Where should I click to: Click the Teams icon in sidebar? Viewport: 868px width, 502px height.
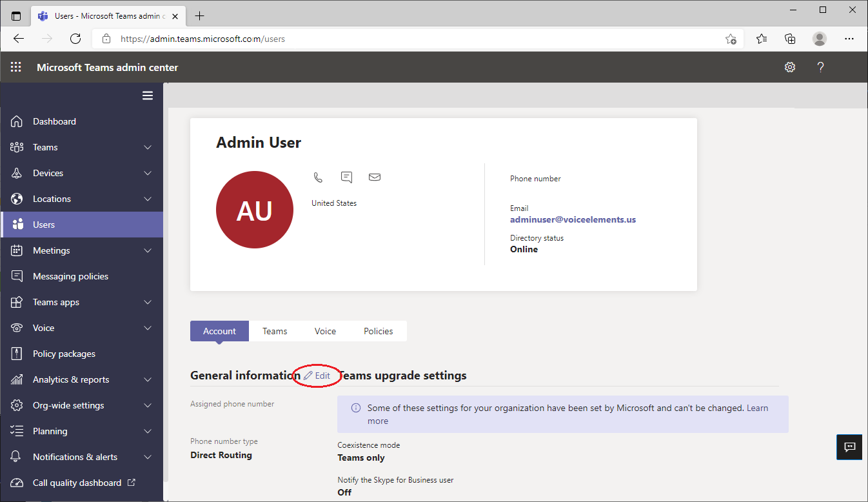click(17, 147)
